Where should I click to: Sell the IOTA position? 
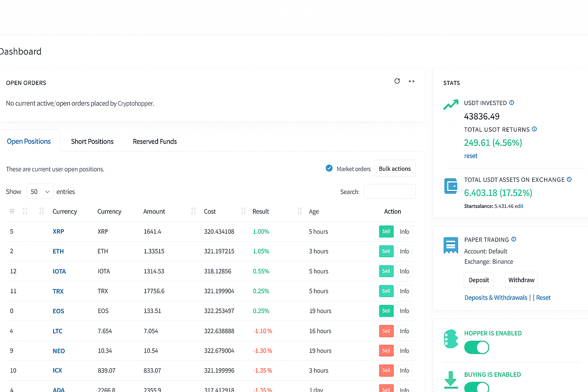(386, 271)
